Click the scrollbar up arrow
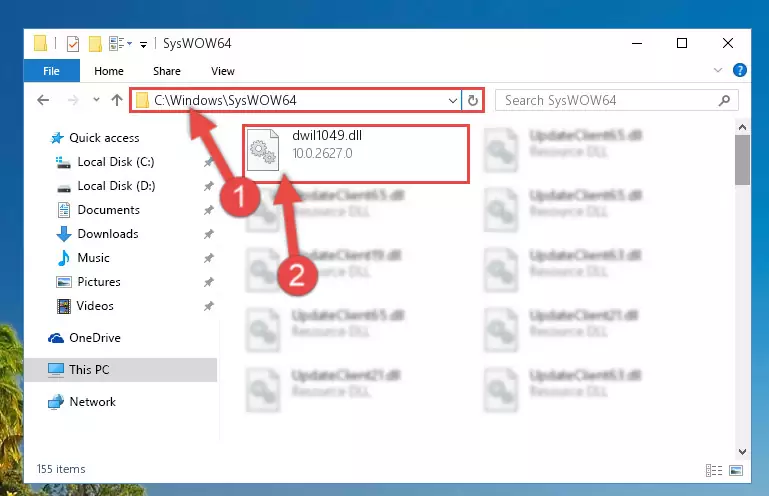Screen dimensions: 769x496 743,128
